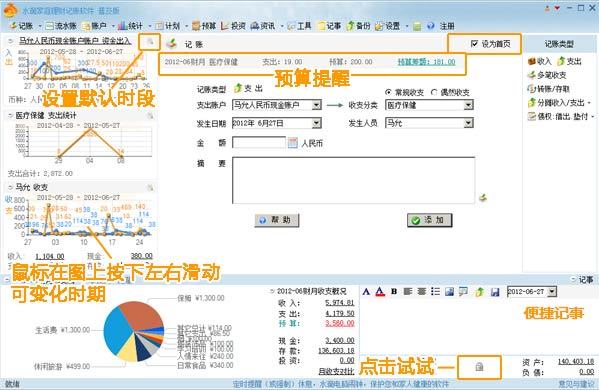Toggle the 设为首页 checkbox
This screenshot has width=599, height=390.
click(x=474, y=44)
